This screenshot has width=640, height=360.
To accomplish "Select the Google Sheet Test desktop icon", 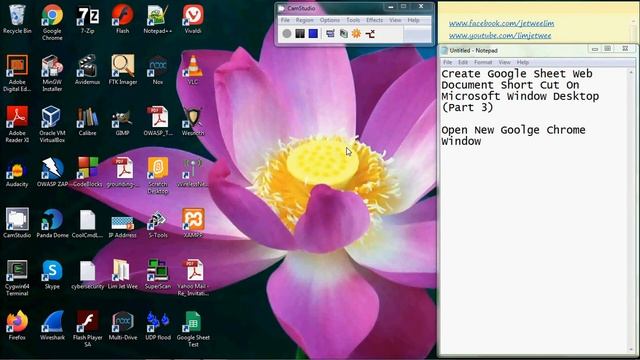I will 193,329.
